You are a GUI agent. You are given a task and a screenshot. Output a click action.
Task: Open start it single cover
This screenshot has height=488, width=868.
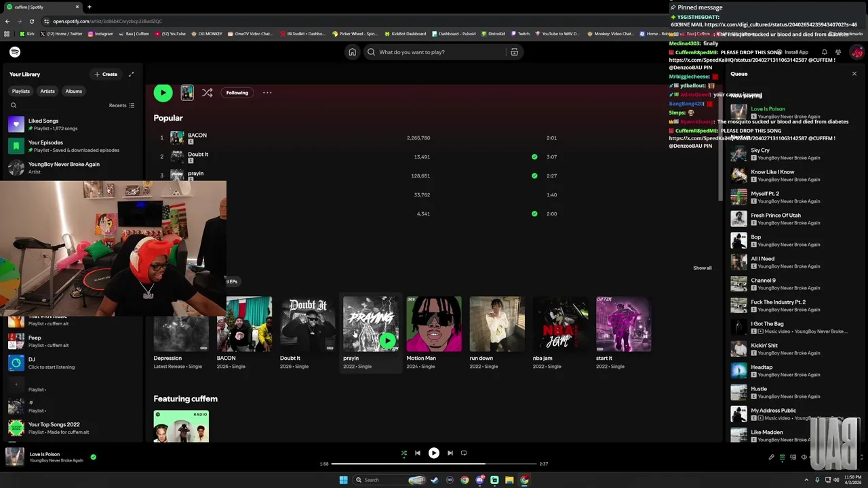coord(624,324)
